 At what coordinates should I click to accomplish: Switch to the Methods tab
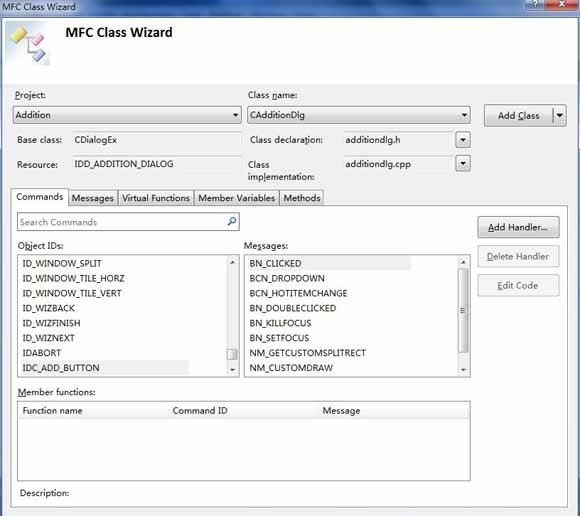coord(302,198)
